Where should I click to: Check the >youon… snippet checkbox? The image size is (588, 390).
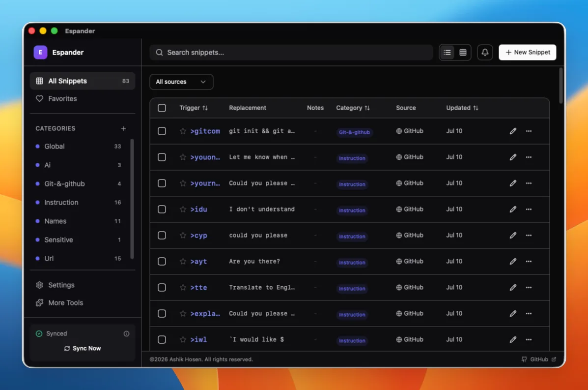[162, 157]
